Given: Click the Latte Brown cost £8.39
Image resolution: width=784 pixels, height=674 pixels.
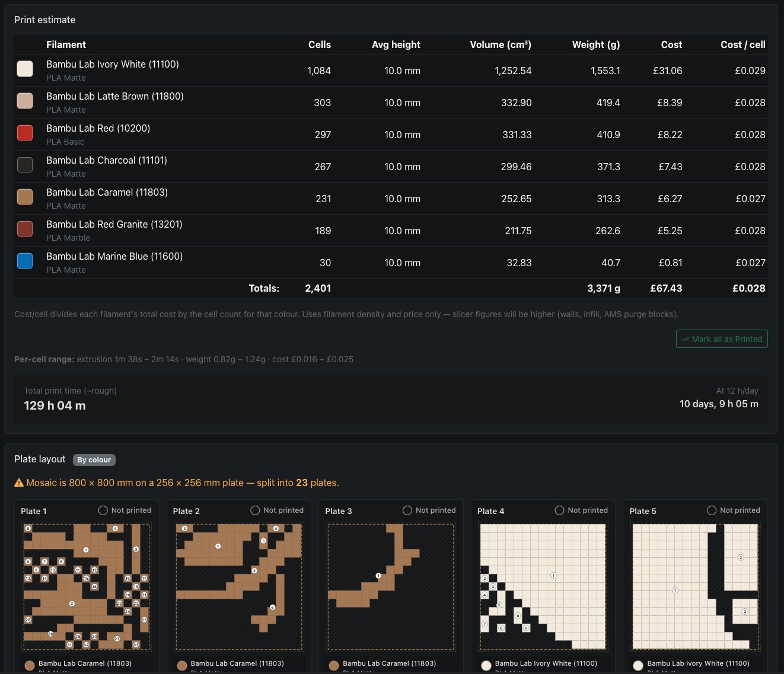Looking at the screenshot, I should coord(670,103).
